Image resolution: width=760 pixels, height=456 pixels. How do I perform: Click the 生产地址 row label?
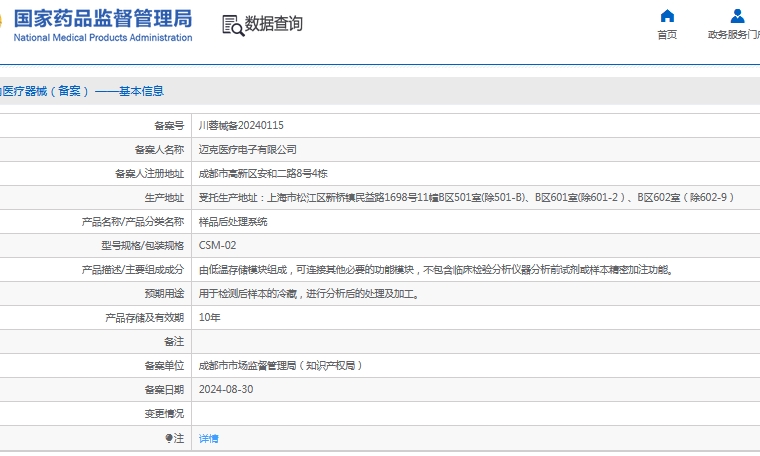(164, 197)
